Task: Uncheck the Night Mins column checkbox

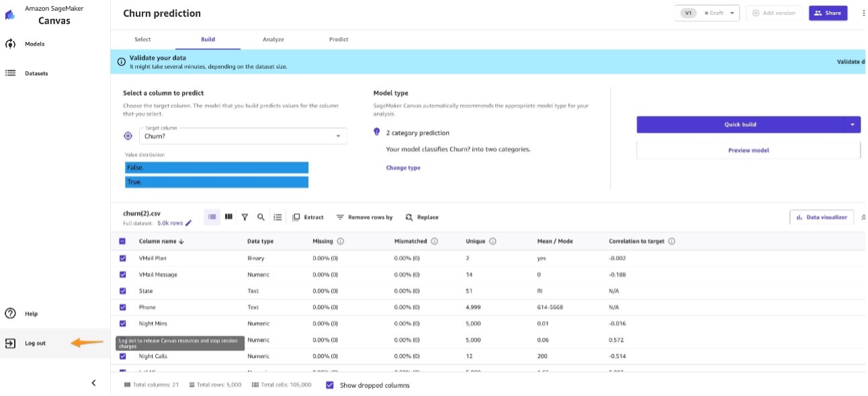Action: pyautogui.click(x=122, y=323)
